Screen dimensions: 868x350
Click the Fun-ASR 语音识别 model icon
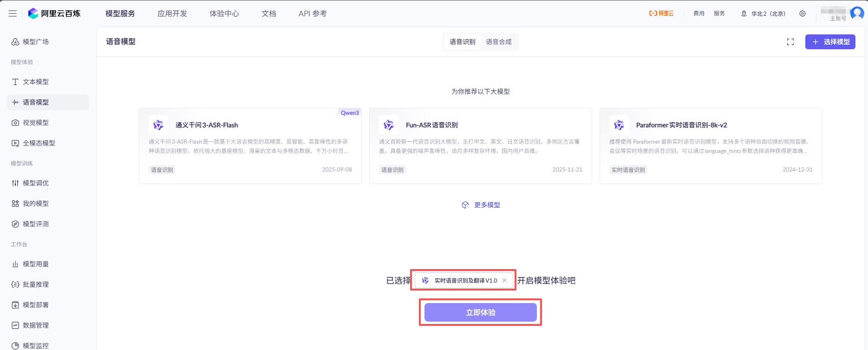pyautogui.click(x=389, y=125)
